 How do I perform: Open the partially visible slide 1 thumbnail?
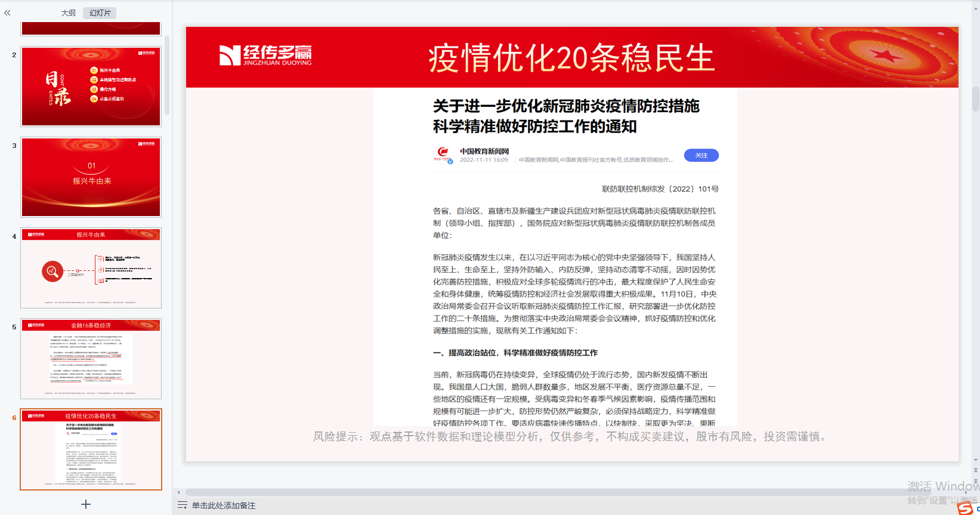91,29
